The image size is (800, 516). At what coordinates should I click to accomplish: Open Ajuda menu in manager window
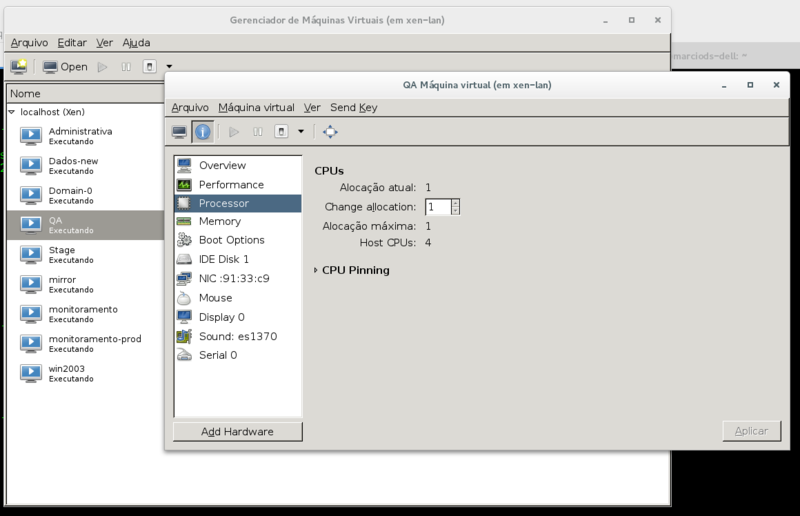coord(136,43)
